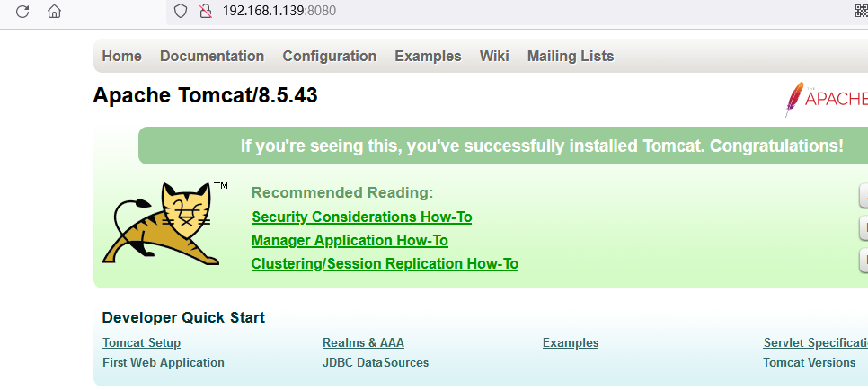
Task: Open the Wiki nav item
Action: [x=494, y=56]
